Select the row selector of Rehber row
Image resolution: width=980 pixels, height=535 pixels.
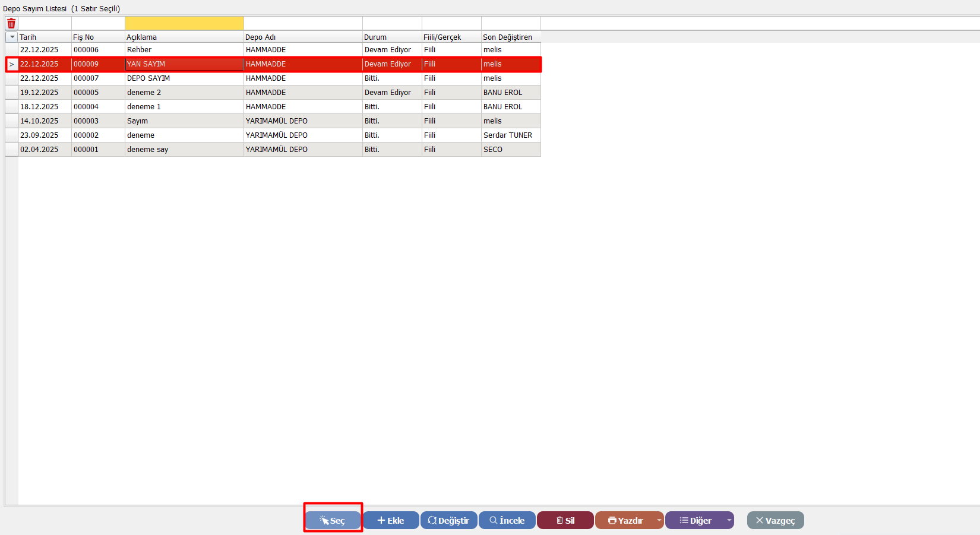tap(12, 50)
